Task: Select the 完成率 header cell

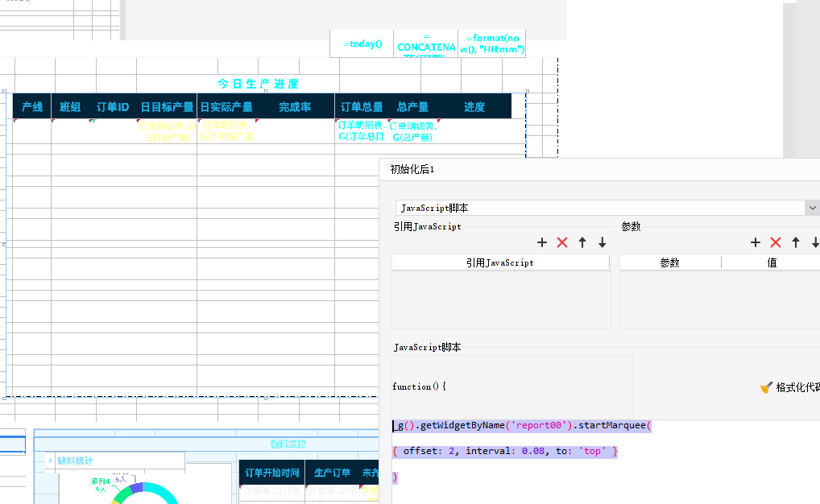Action: coord(295,107)
